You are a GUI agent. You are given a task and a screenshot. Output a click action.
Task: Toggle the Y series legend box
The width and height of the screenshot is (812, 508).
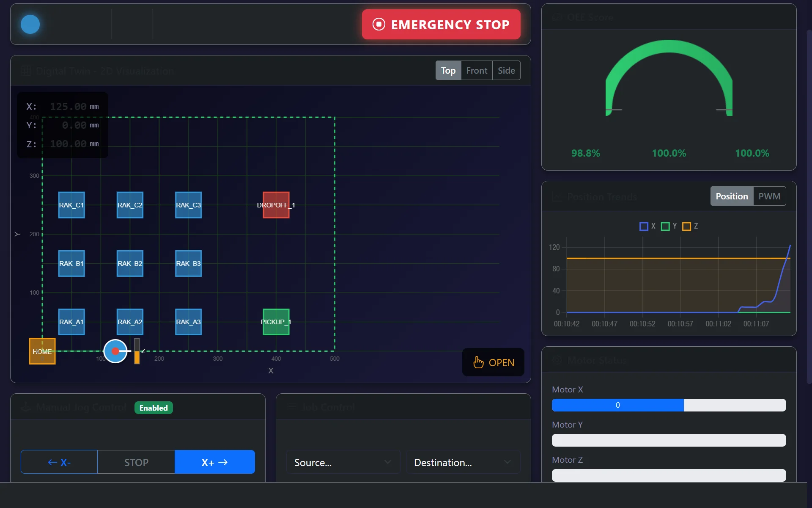pos(665,226)
